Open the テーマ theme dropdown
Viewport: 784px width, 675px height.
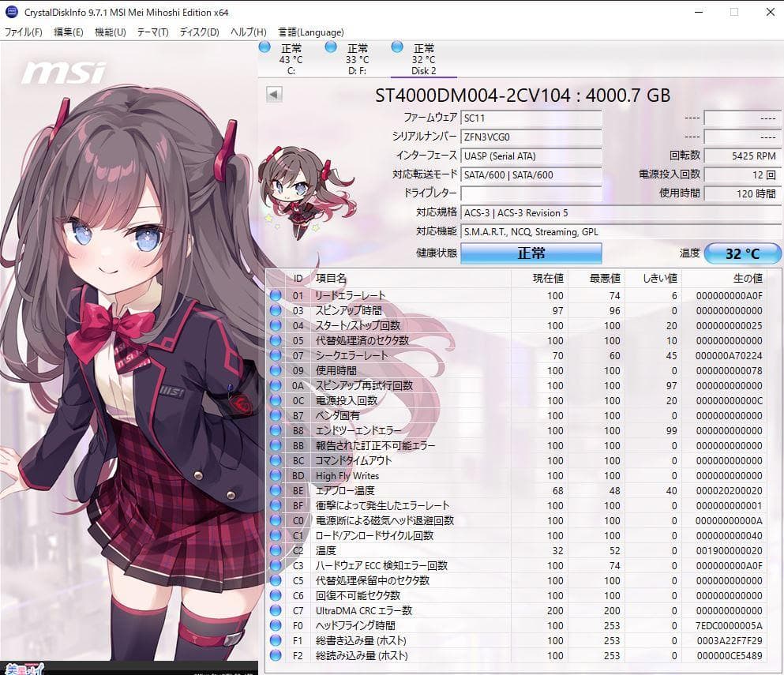(152, 32)
